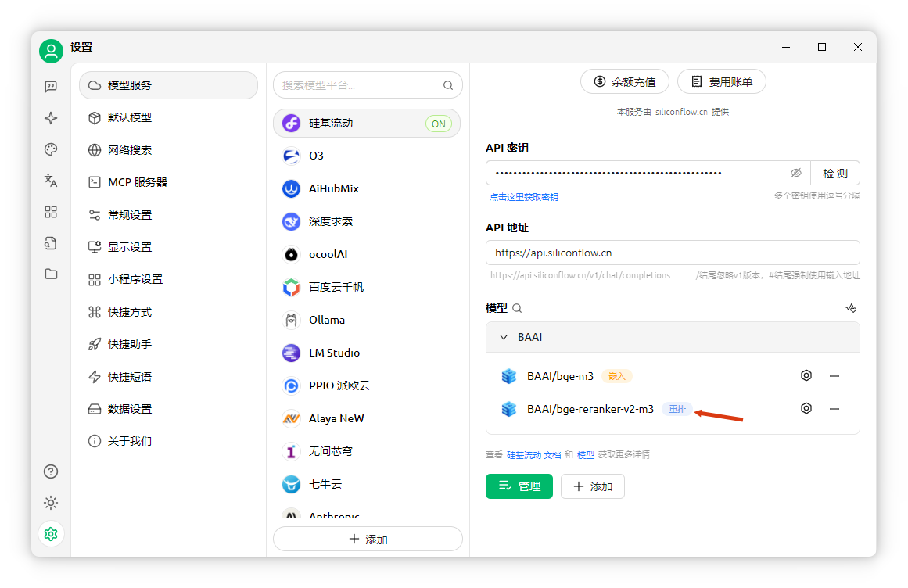This screenshot has width=908, height=588.
Task: Toggle the 硅基流动 ON switch
Action: (439, 124)
